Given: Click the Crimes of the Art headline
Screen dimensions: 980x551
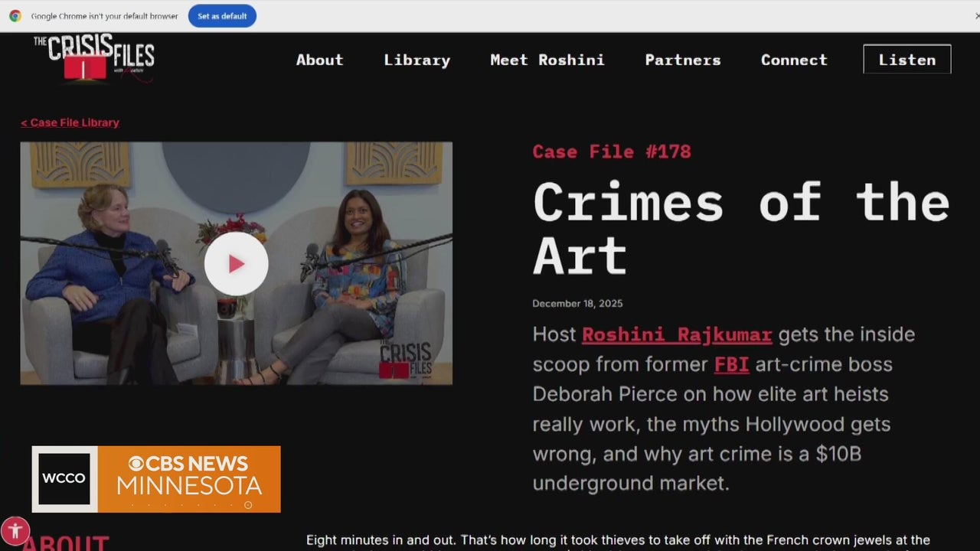Looking at the screenshot, I should point(740,227).
